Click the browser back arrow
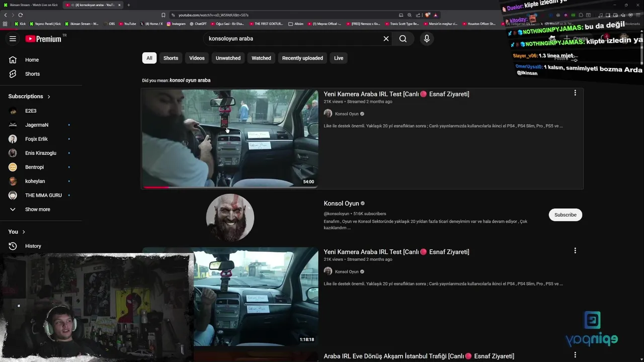644x362 pixels. coord(6,15)
